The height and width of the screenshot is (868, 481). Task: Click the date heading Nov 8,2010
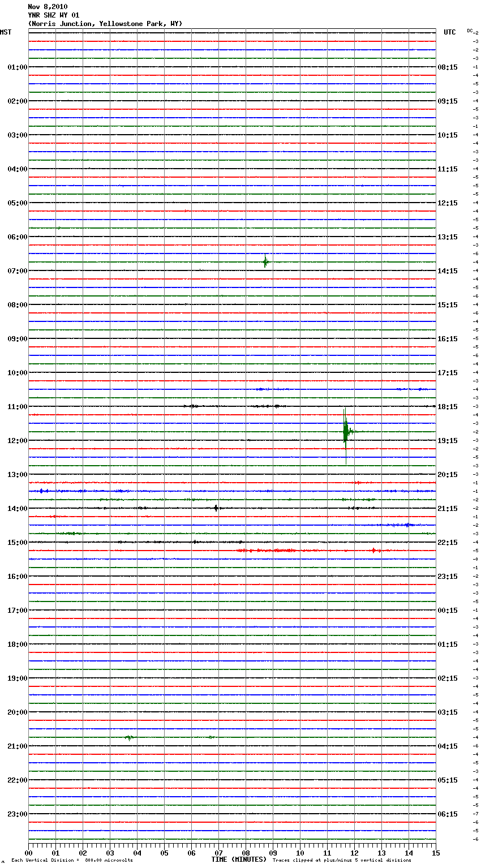pyautogui.click(x=48, y=7)
